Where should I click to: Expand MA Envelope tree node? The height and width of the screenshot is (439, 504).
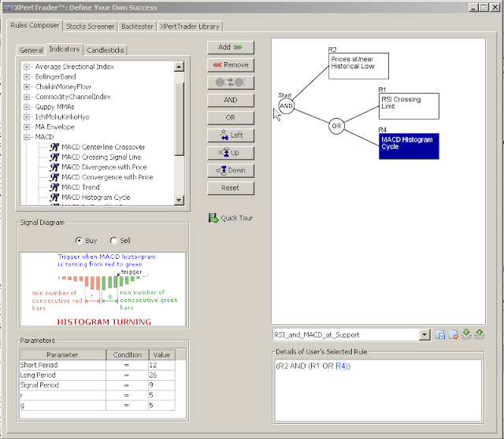coord(27,127)
